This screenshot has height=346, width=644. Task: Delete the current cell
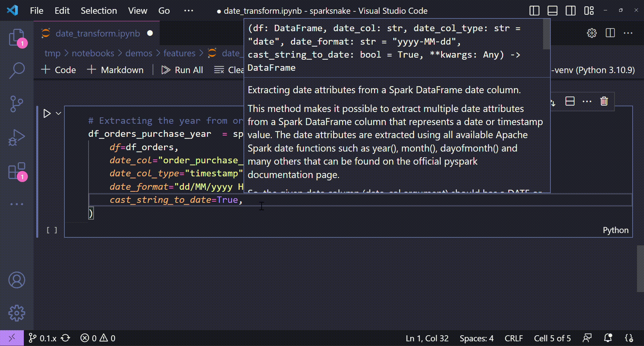coord(604,101)
